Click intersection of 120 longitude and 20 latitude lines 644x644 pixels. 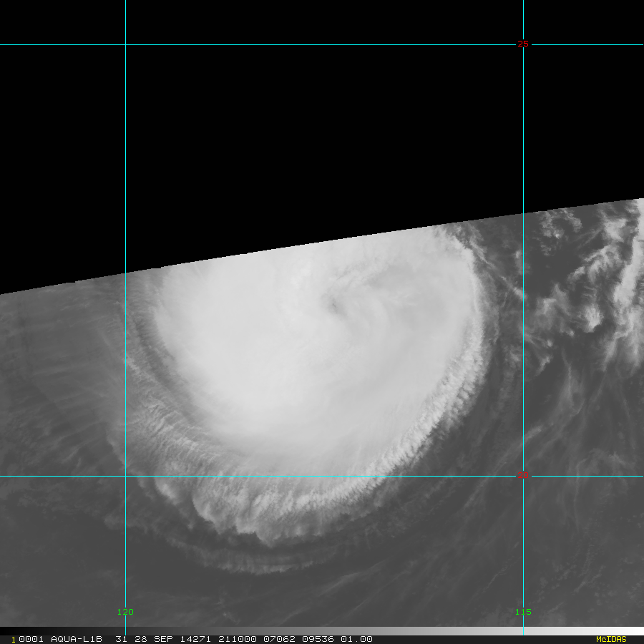pos(125,475)
